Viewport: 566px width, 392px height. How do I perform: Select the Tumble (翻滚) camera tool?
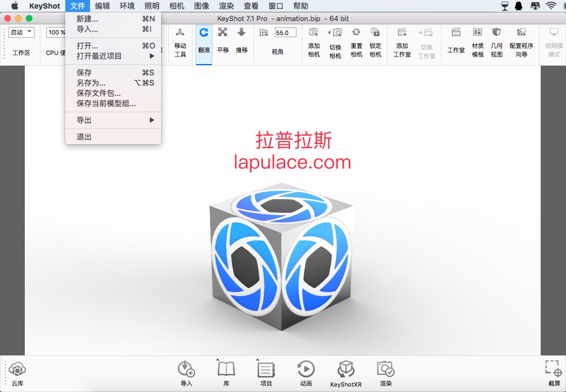204,40
